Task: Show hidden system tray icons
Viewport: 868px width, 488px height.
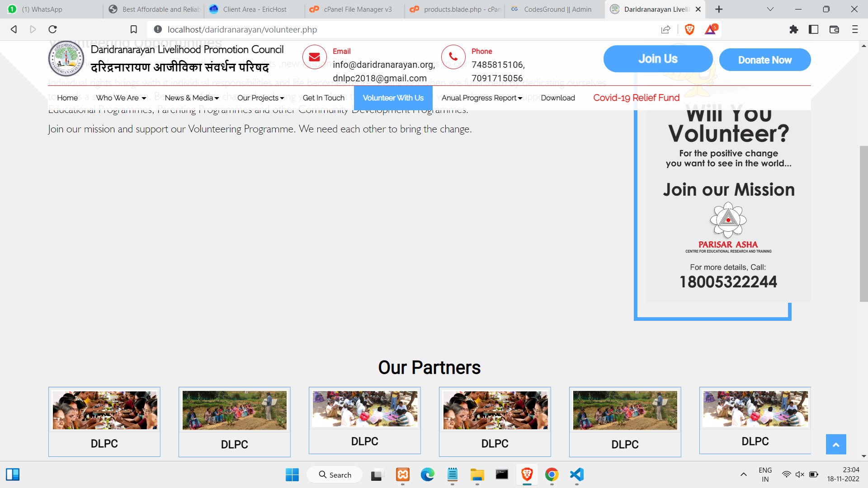Action: pos(743,475)
